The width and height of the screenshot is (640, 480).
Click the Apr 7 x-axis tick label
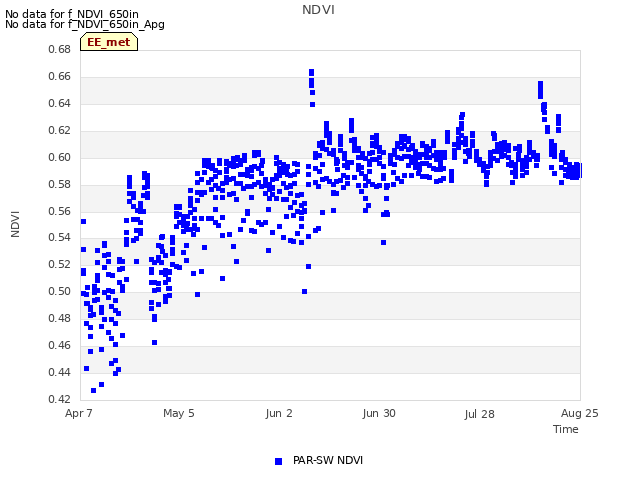click(78, 413)
